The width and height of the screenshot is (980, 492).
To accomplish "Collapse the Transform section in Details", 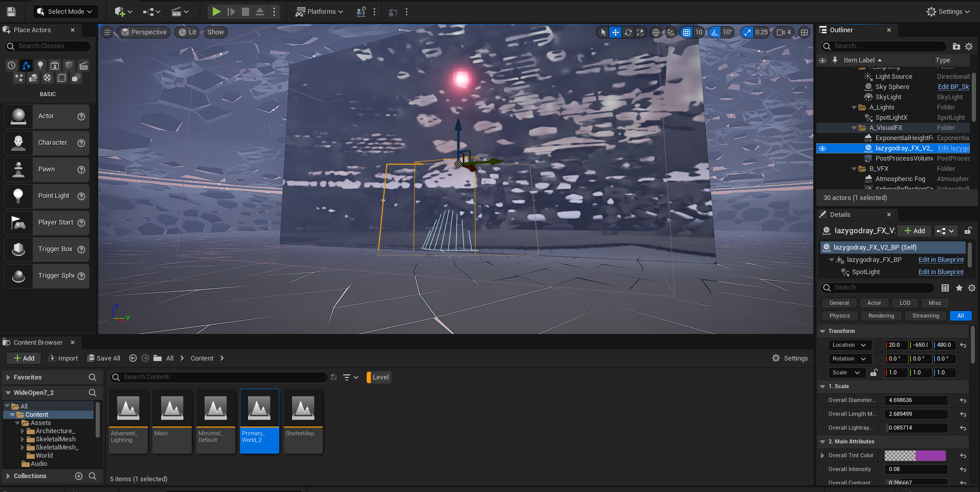I will tap(822, 331).
